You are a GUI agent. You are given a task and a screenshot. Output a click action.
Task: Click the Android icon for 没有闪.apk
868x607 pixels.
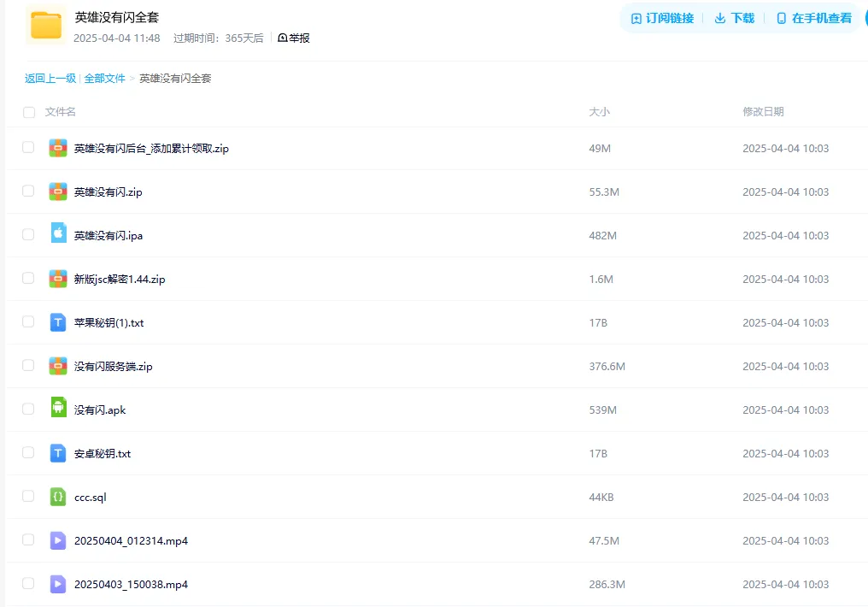point(58,408)
